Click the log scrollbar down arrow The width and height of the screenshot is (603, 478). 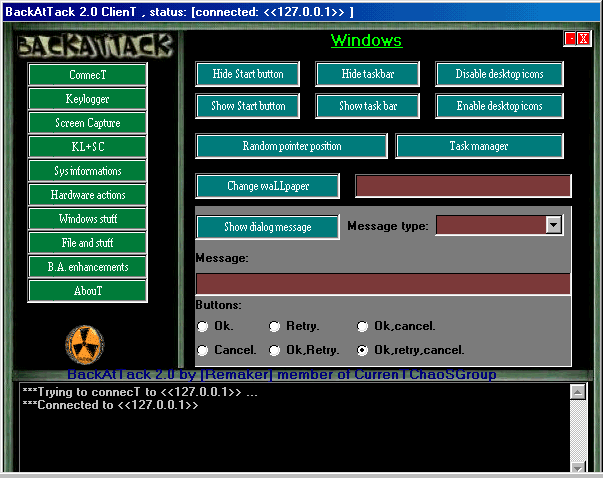pyautogui.click(x=578, y=466)
